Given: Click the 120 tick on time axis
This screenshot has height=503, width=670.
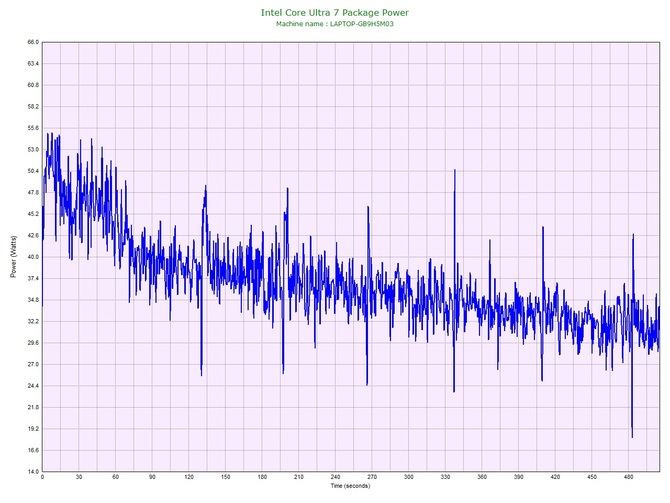Looking at the screenshot, I should (189, 477).
